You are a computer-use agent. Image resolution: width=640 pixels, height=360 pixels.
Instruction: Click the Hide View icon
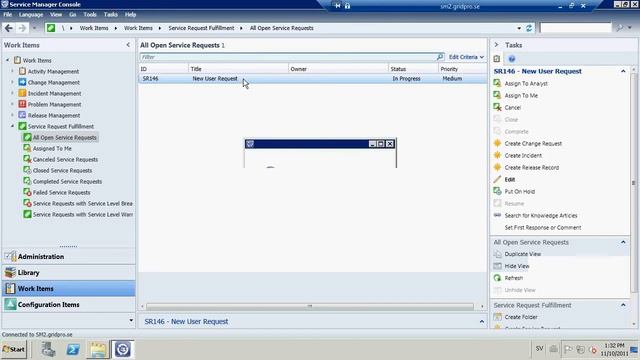(497, 266)
